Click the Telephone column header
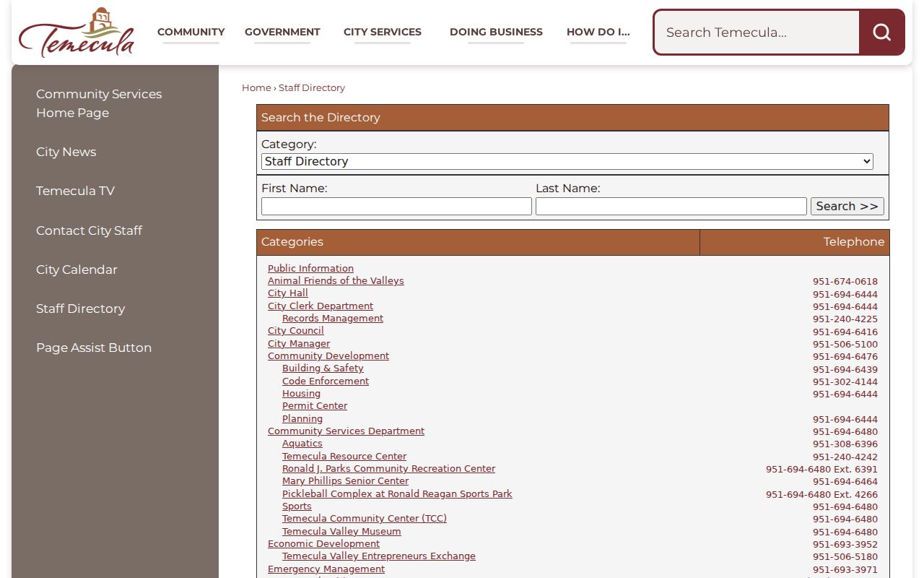 tap(795, 242)
